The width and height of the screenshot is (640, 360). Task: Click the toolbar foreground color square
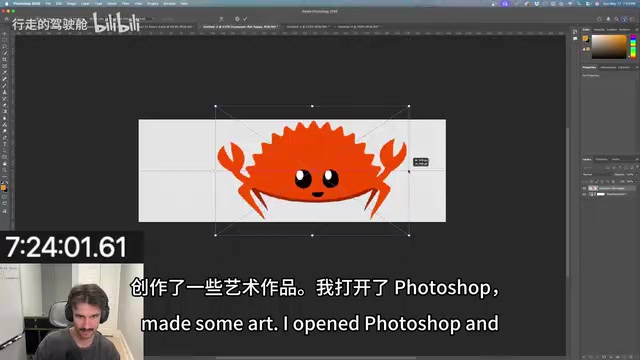3,188
